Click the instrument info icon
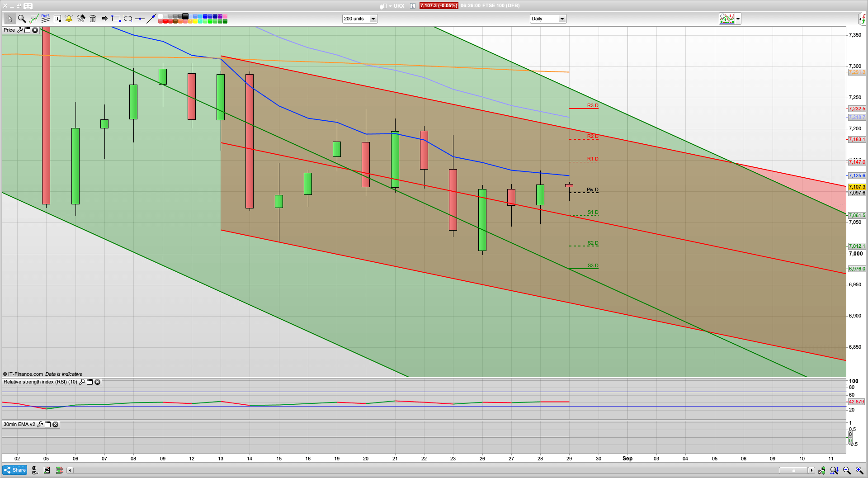 pyautogui.click(x=413, y=6)
